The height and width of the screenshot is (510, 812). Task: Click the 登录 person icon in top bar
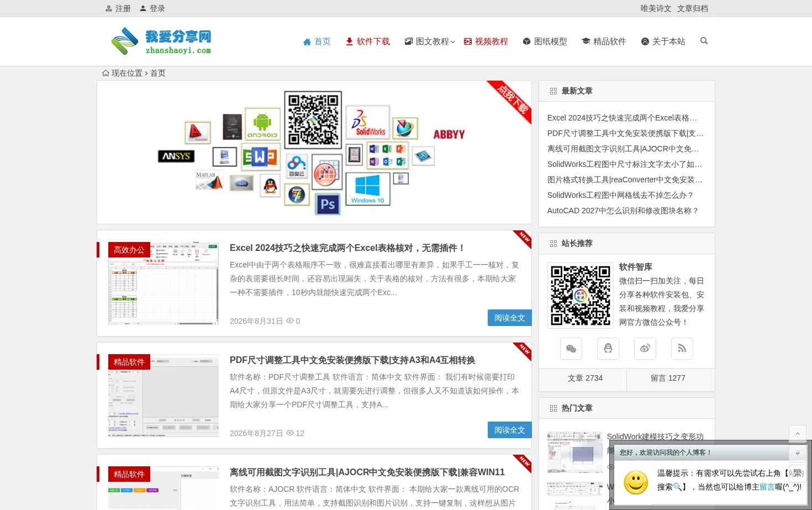143,8
